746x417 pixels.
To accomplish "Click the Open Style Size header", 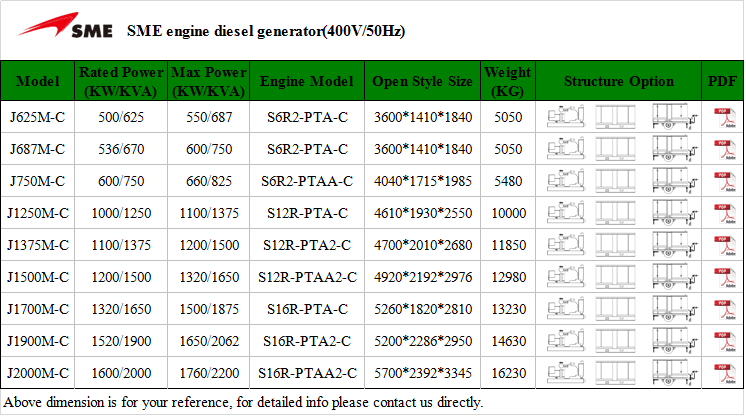I will pyautogui.click(x=422, y=81).
